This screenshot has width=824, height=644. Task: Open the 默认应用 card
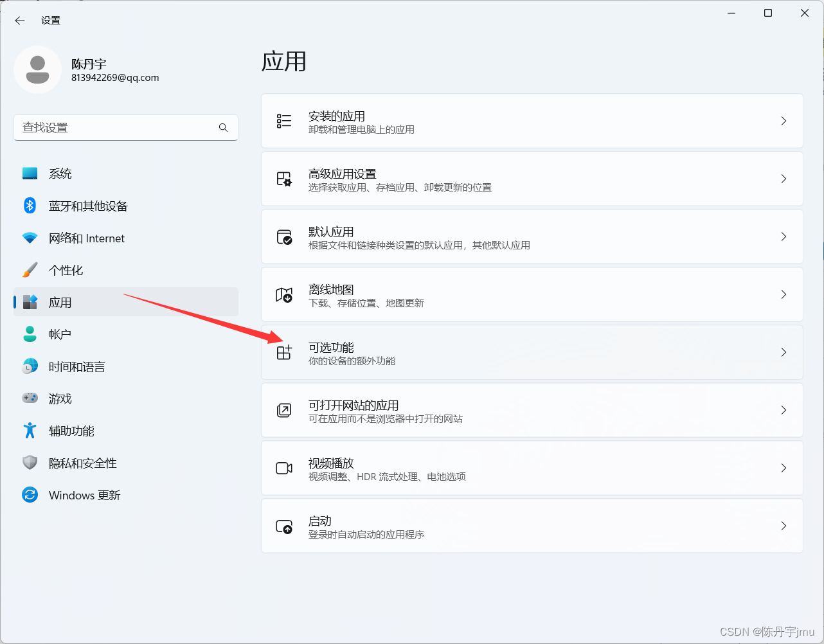(532, 237)
